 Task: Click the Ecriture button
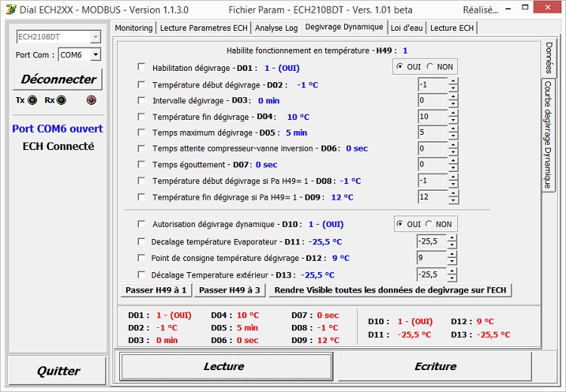point(435,366)
